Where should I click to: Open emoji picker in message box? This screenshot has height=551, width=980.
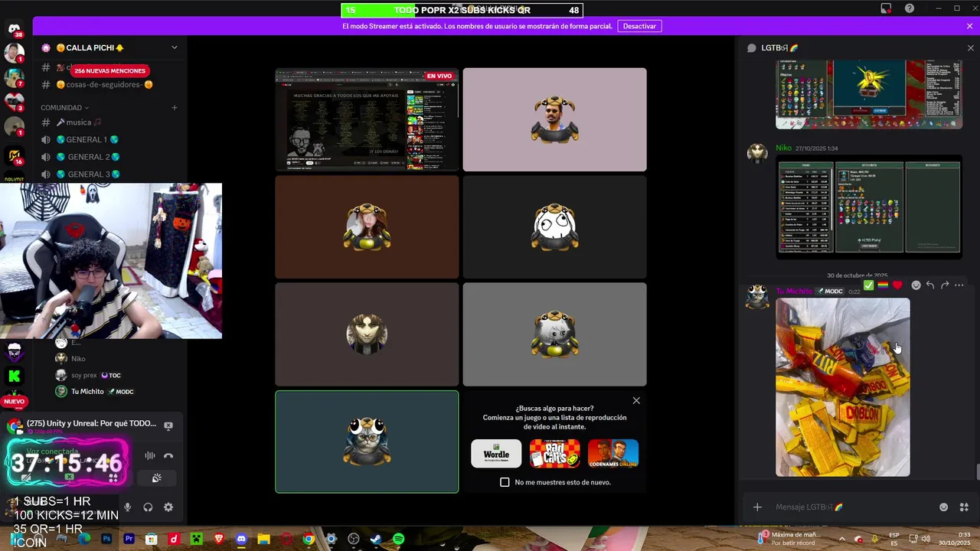coord(943,507)
